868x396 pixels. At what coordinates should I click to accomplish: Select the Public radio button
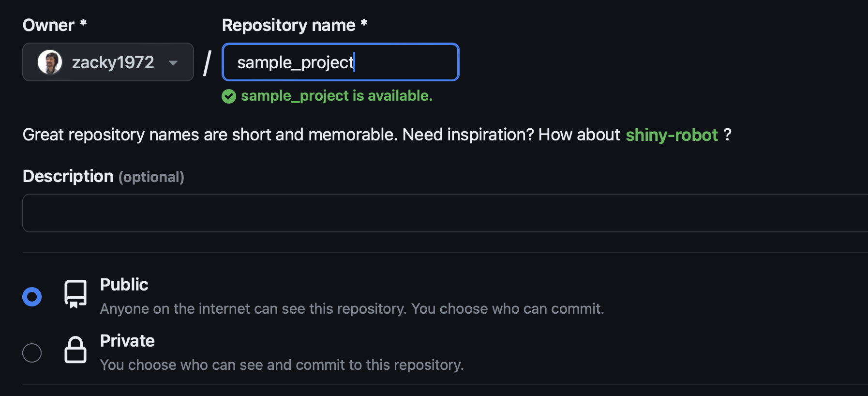click(32, 297)
